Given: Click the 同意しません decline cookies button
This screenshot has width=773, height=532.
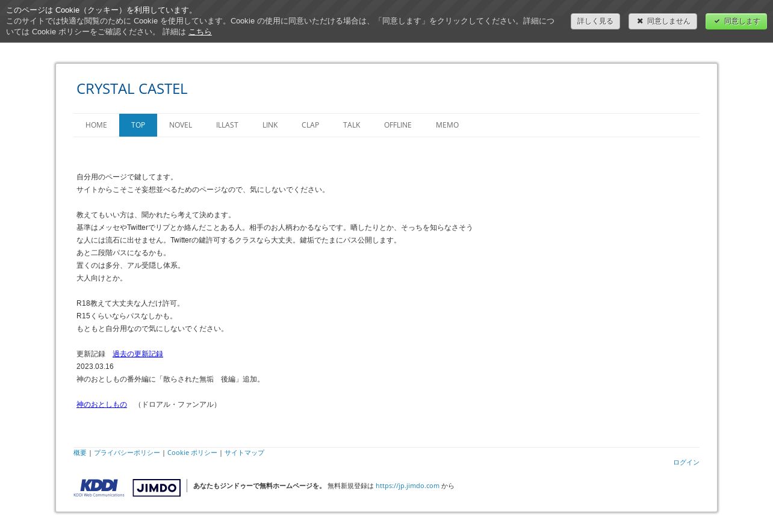Looking at the screenshot, I should coord(662,21).
